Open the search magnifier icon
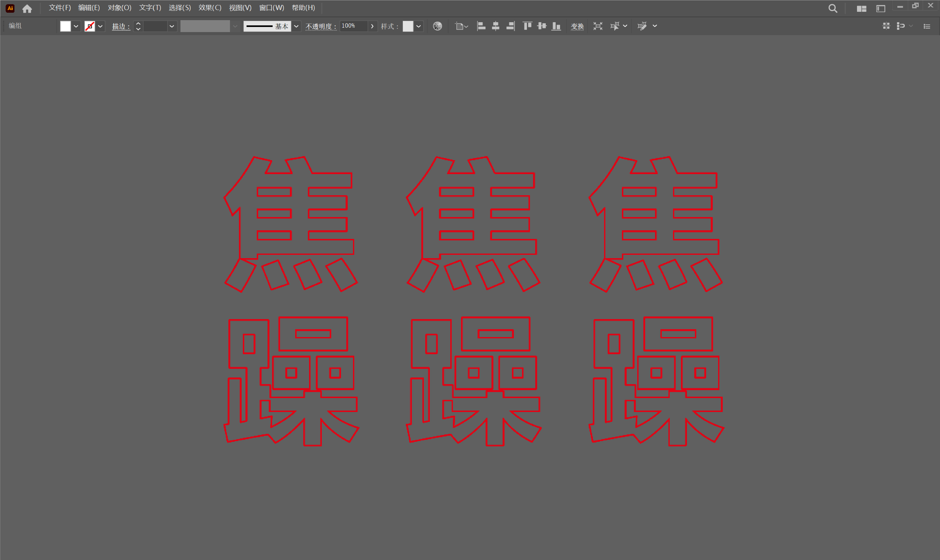The image size is (940, 560). (833, 8)
